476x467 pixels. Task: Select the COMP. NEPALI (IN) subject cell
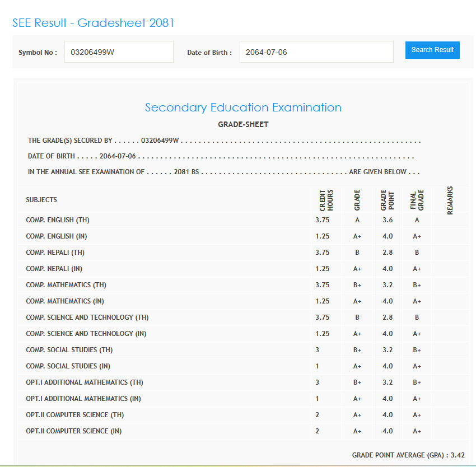tap(54, 269)
